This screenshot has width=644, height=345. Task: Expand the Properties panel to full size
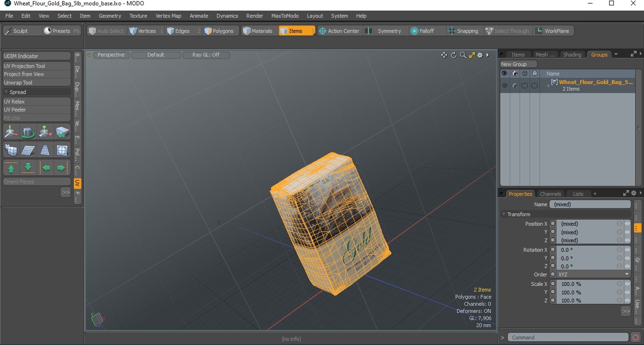coord(626,193)
